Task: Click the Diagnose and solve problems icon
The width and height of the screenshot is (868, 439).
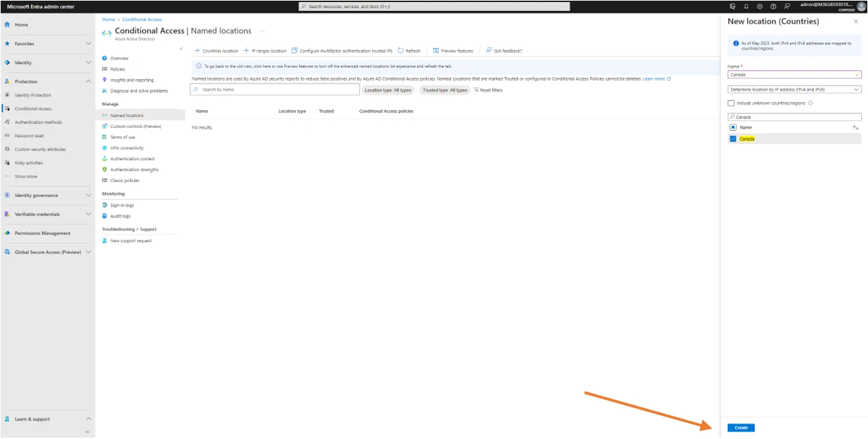Action: click(105, 91)
